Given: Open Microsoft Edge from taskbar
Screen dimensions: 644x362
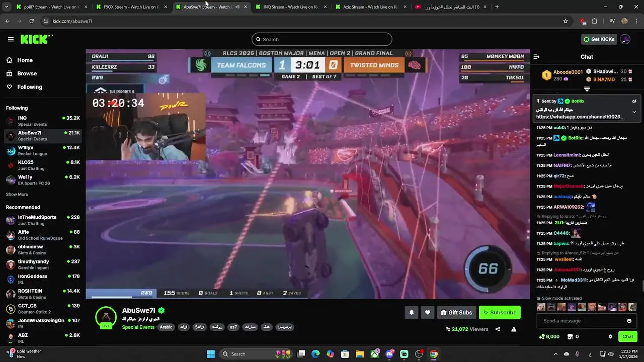Looking at the screenshot, I should 315,354.
